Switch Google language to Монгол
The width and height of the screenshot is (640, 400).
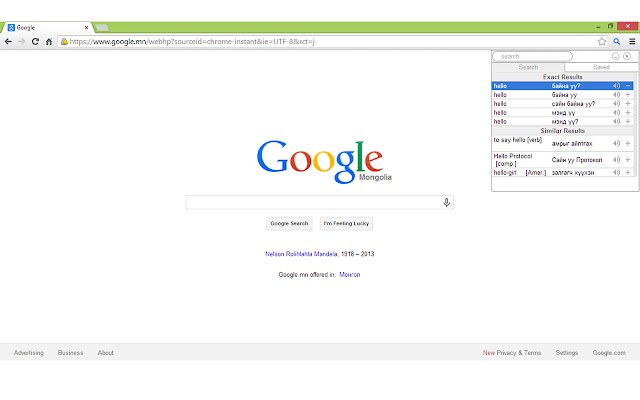point(350,275)
